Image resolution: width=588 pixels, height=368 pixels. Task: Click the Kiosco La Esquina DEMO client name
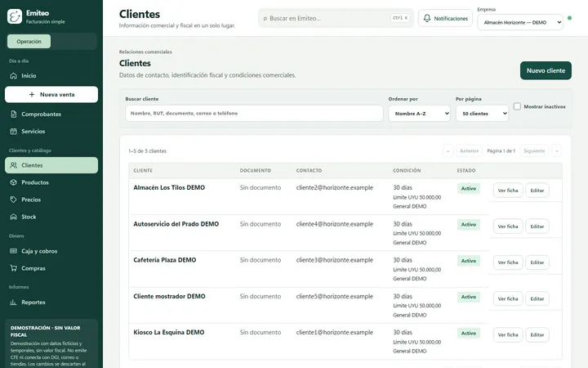[x=169, y=332]
